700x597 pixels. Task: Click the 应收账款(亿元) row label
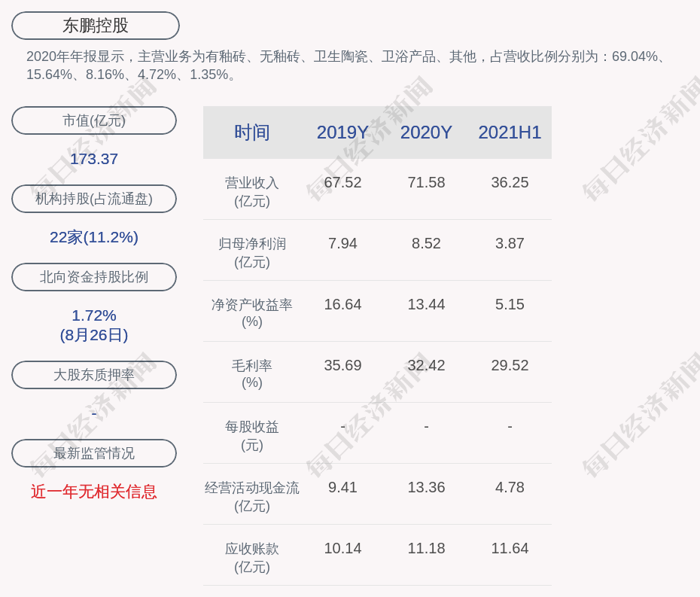(x=252, y=558)
